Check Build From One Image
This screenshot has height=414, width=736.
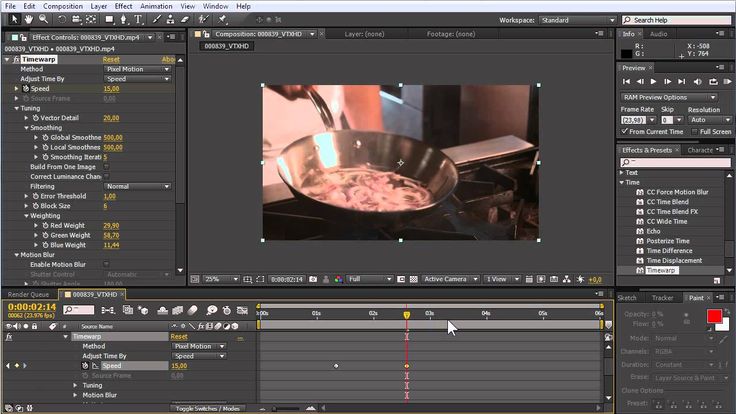[x=106, y=167]
